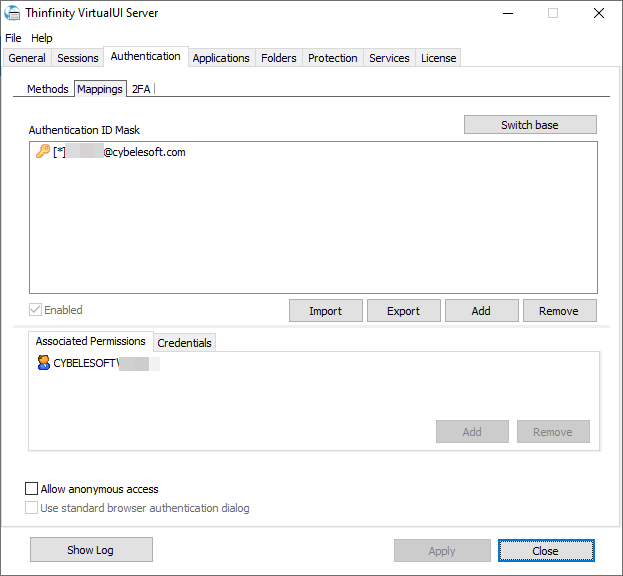Click the key icon next to the cybelesoft.com mask
623x576 pixels.
tap(43, 151)
